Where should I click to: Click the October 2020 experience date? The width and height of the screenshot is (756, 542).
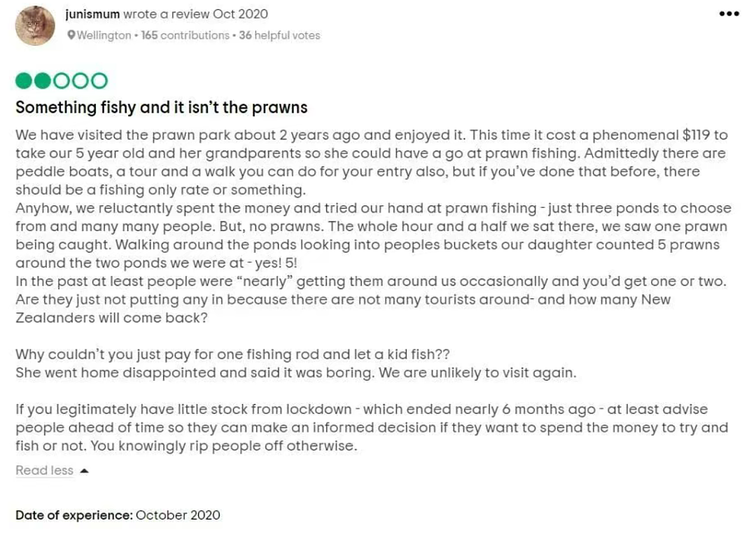(178, 515)
